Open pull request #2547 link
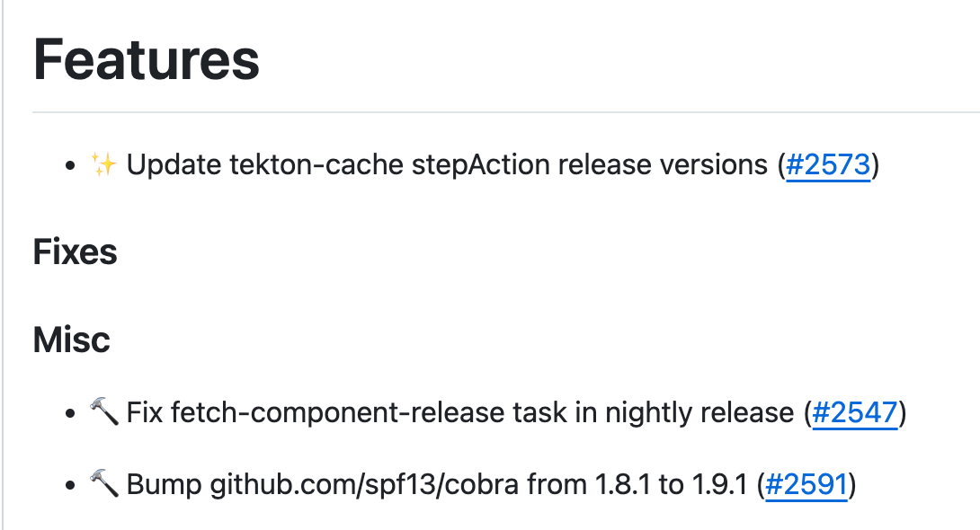This screenshot has height=530, width=980. click(x=854, y=412)
